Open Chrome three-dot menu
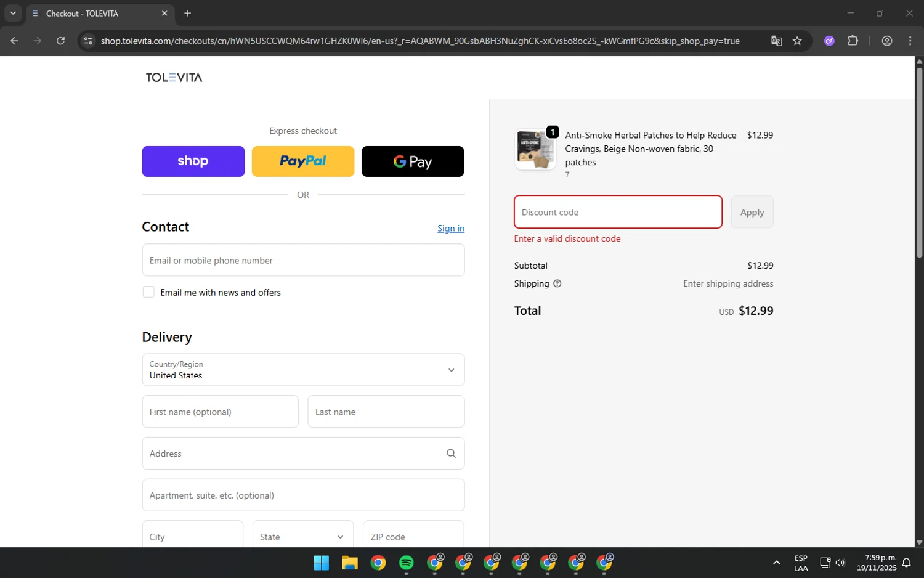924x578 pixels. 910,41
